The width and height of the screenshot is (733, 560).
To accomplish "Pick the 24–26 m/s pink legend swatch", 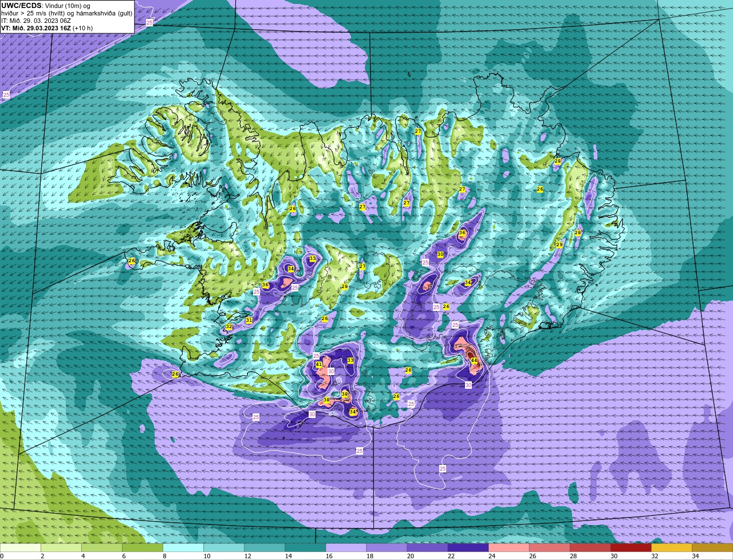I will click(x=509, y=548).
